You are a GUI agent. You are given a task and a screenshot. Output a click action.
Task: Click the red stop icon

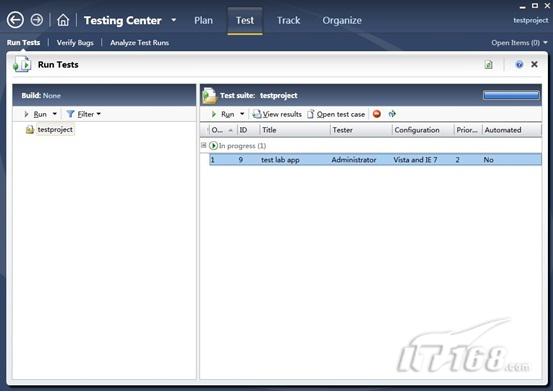coord(377,114)
